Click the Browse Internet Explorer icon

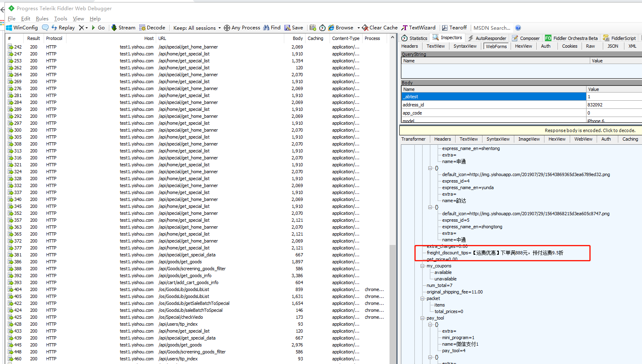coord(331,28)
